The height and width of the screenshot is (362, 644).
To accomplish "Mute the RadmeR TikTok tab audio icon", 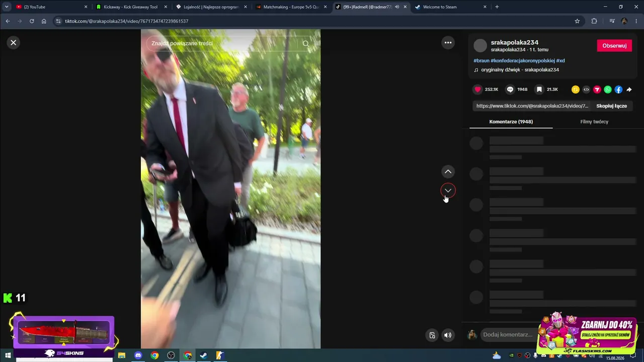I will coord(397,7).
